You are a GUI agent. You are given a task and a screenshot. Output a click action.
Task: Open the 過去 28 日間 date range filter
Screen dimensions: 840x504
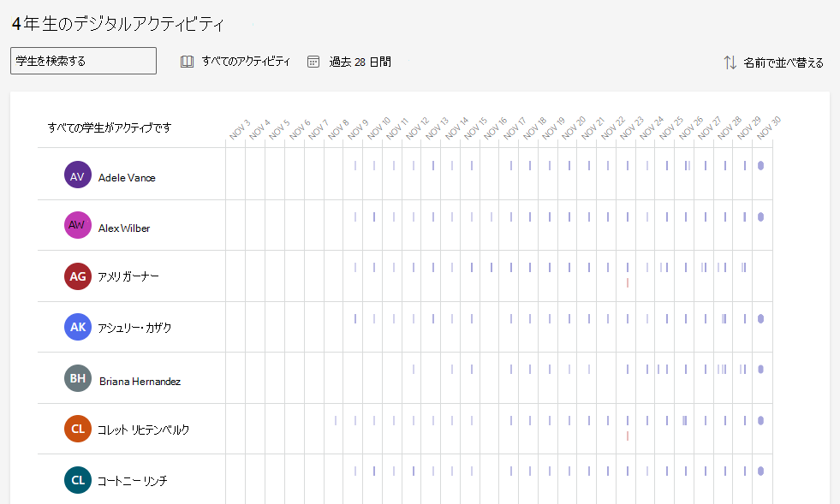pyautogui.click(x=360, y=62)
